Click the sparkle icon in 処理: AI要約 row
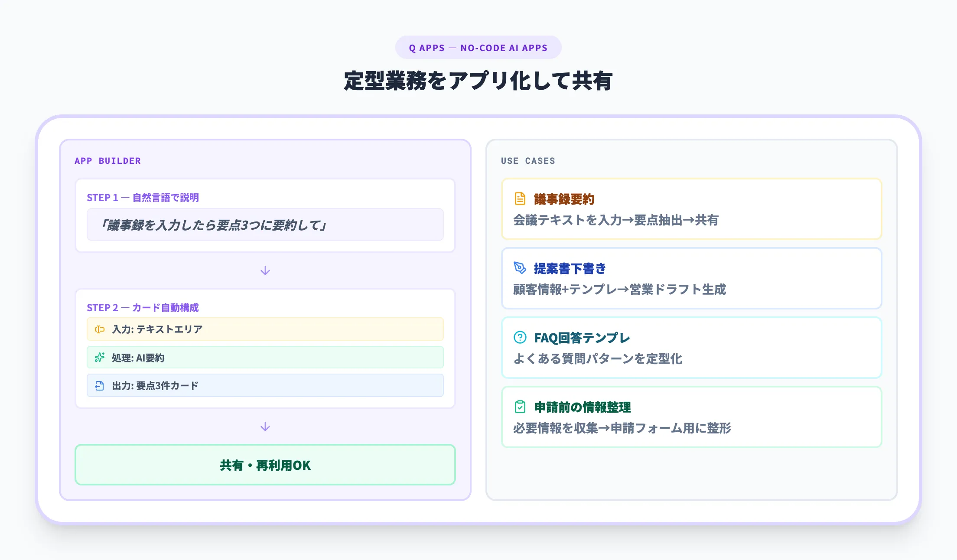The image size is (957, 560). (100, 358)
